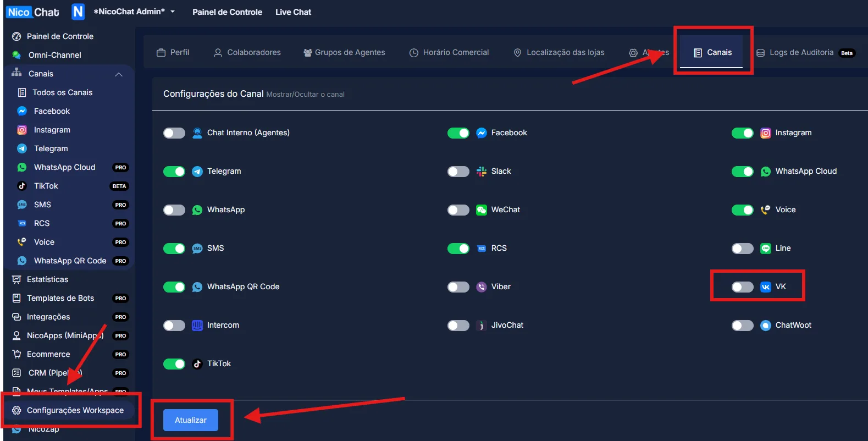The image size is (868, 441).
Task: Disable the Instagram channel toggle
Action: tap(743, 133)
